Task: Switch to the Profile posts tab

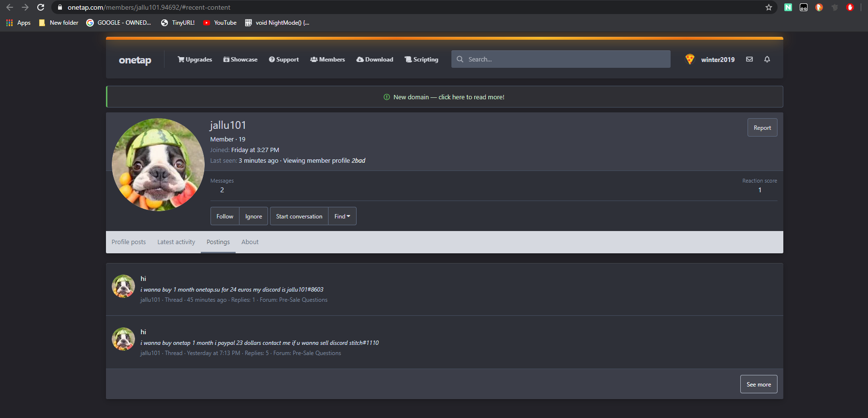Action: click(x=129, y=242)
